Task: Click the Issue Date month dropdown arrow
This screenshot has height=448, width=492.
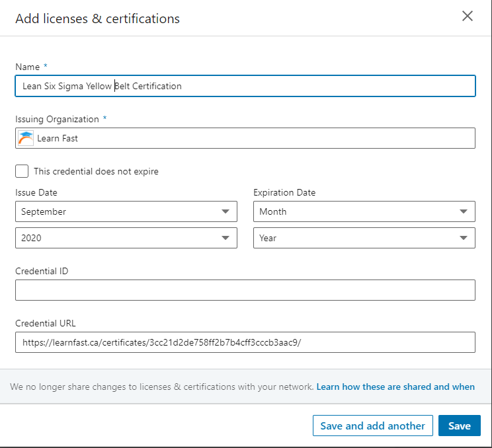Action: click(225, 212)
